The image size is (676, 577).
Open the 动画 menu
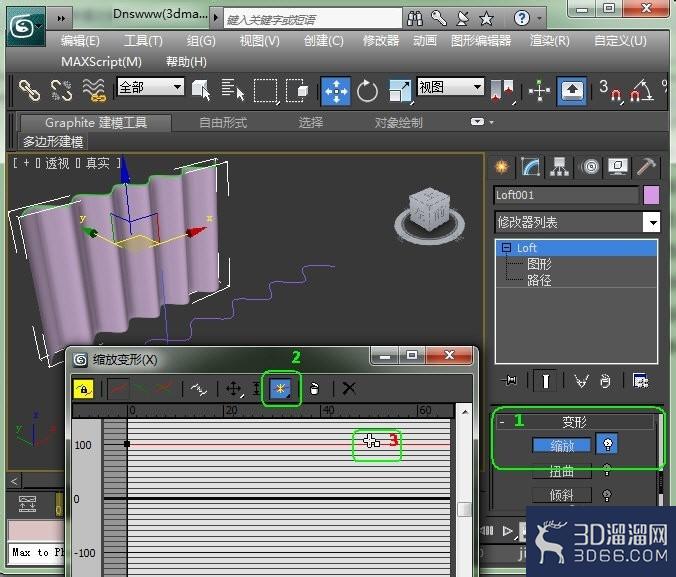[425, 41]
